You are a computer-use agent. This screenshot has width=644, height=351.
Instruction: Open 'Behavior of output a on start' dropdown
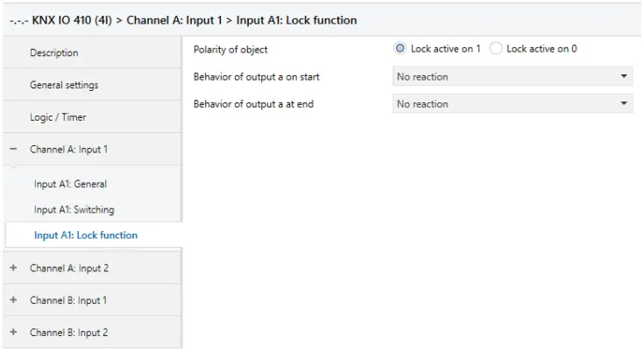pos(512,77)
